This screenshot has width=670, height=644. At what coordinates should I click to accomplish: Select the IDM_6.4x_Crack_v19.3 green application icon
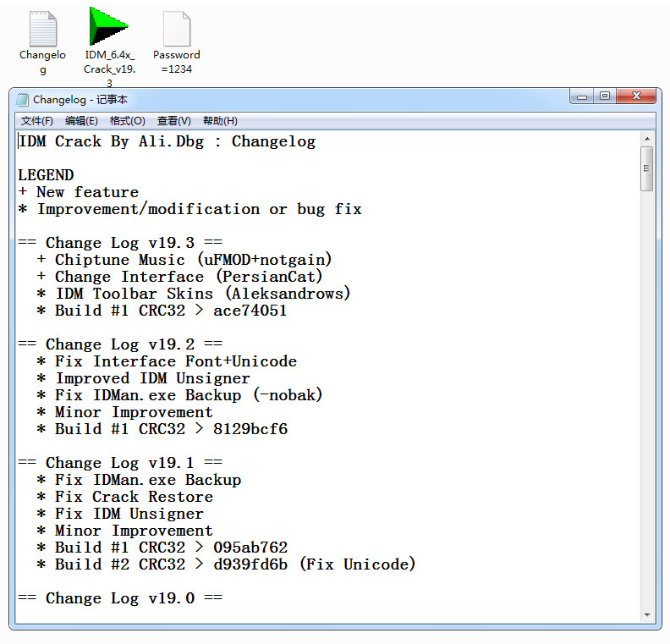(x=108, y=26)
